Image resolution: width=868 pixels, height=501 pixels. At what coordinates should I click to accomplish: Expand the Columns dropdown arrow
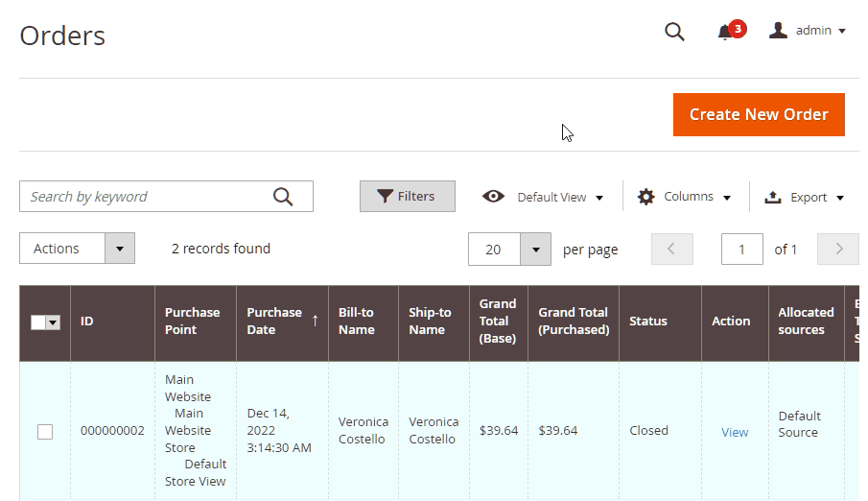pyautogui.click(x=727, y=198)
